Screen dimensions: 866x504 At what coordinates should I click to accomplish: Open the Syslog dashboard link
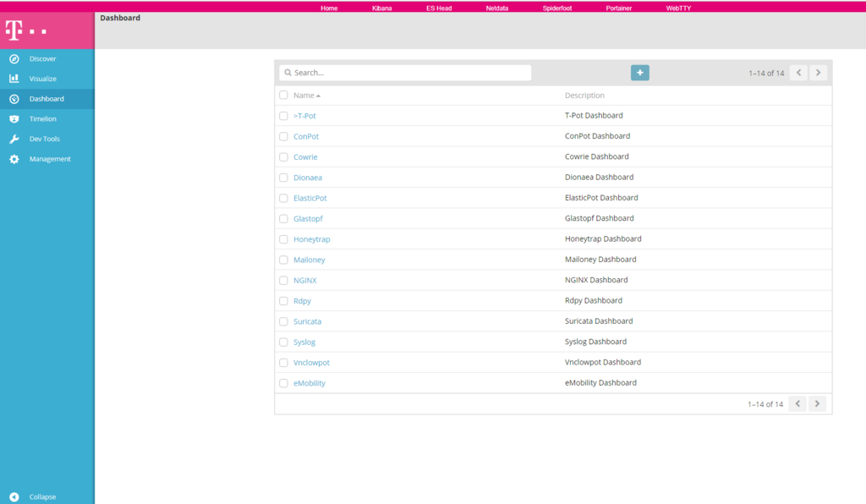304,342
